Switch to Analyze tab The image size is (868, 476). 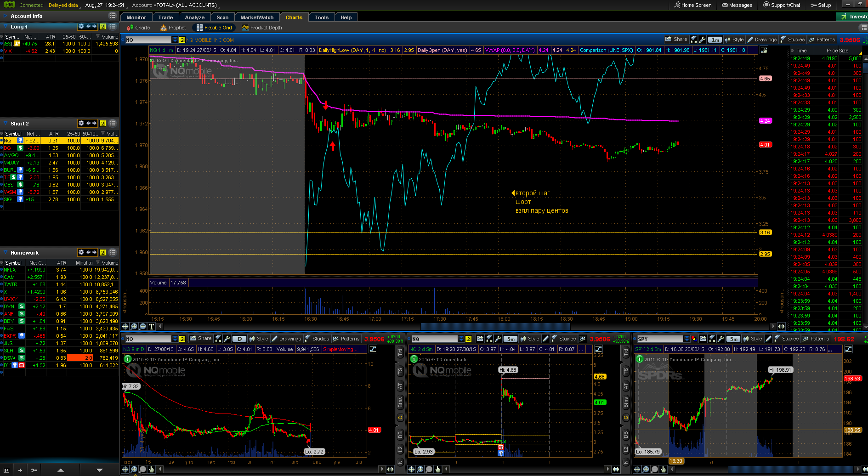[x=195, y=17]
